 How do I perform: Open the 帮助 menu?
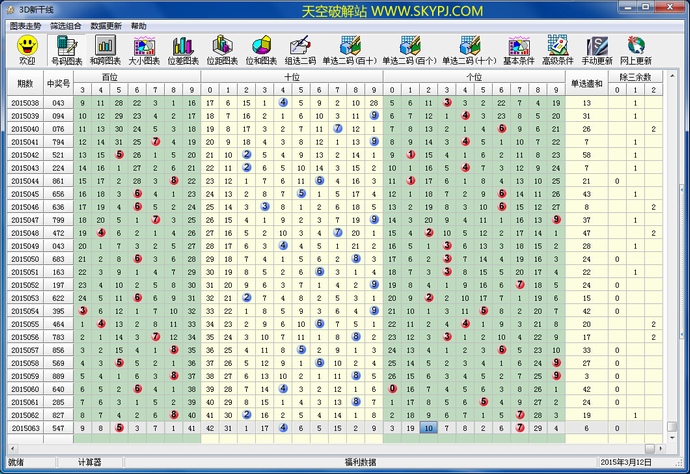[x=138, y=25]
